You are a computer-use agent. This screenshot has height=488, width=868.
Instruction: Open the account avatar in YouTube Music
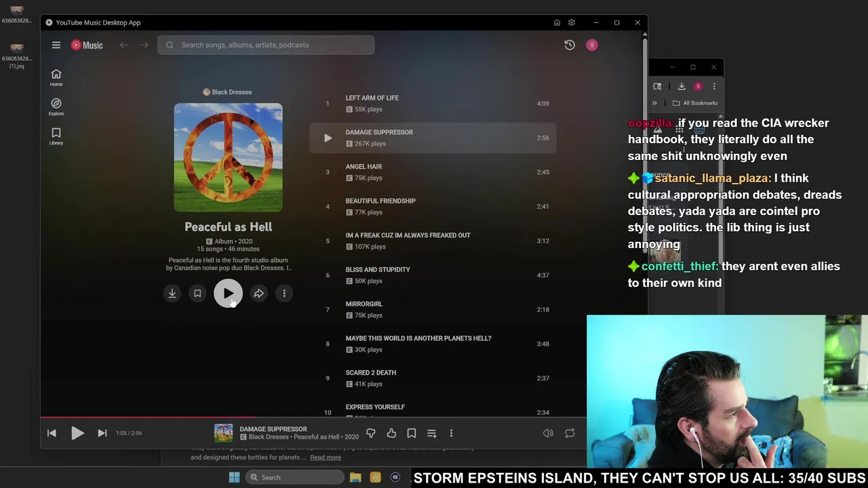[592, 45]
